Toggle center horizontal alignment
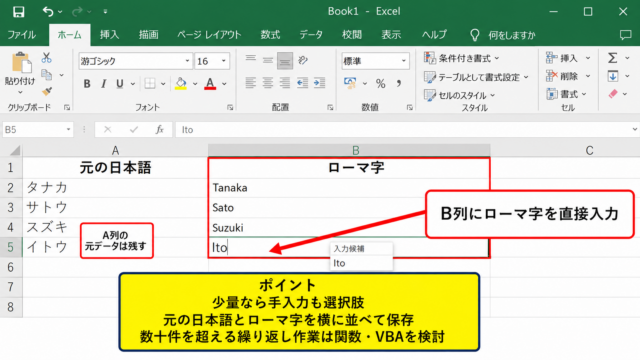Image resolution: width=640 pixels, height=360 pixels. pyautogui.click(x=268, y=83)
